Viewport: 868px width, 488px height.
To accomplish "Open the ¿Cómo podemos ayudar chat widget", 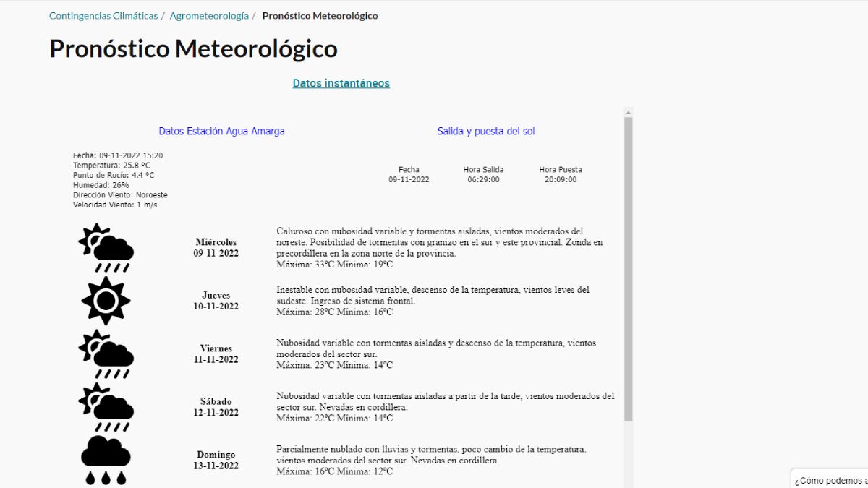I will pos(830,480).
